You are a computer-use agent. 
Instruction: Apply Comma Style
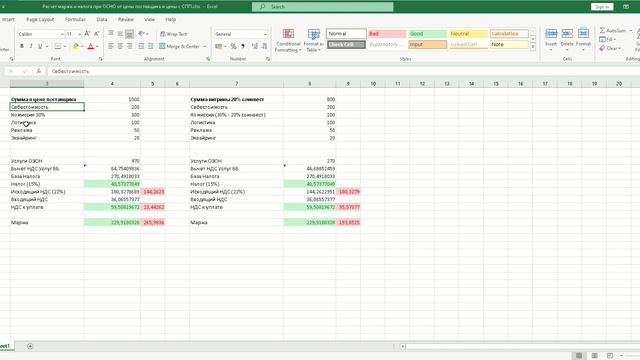tap(243, 46)
